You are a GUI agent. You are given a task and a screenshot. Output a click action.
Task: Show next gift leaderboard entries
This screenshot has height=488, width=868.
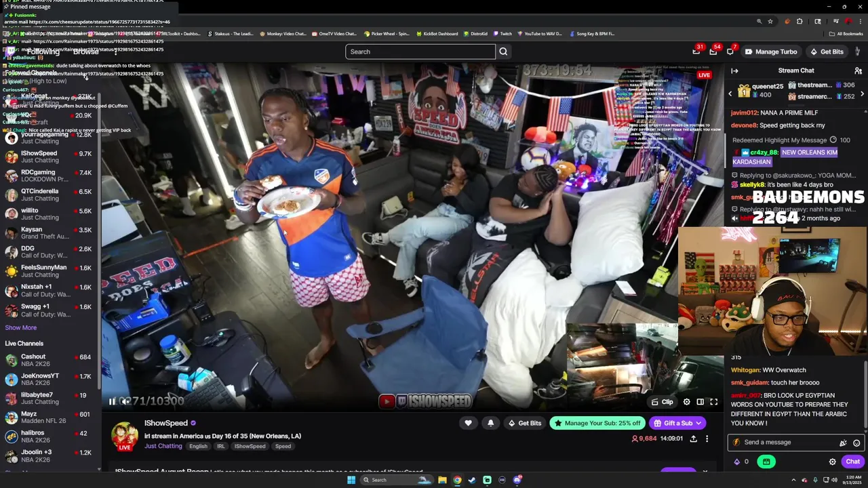(862, 94)
